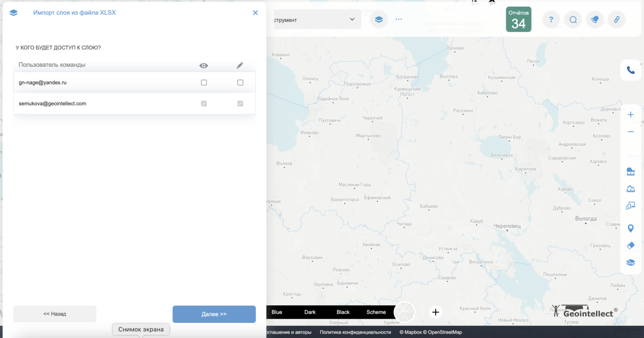Click the Scheme basemap option

376,312
